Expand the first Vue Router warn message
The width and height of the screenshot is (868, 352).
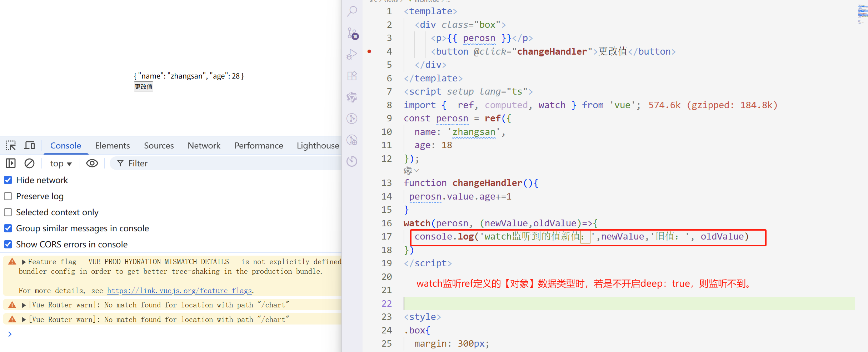point(24,305)
